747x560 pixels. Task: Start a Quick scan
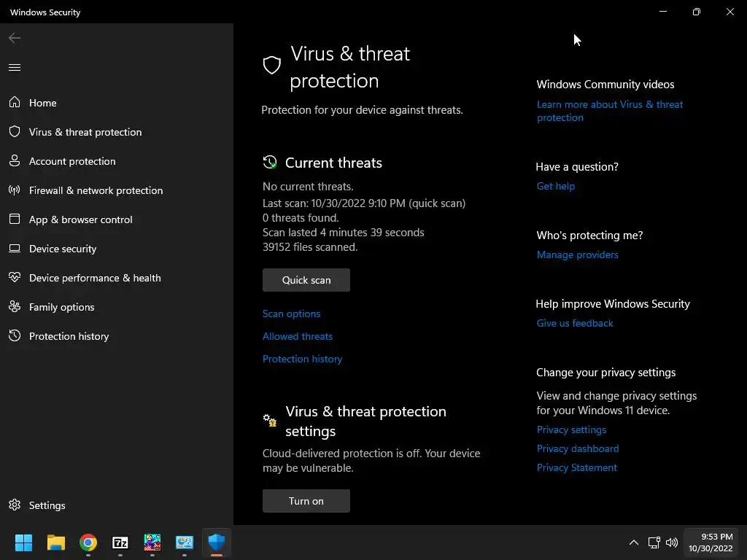pos(306,280)
